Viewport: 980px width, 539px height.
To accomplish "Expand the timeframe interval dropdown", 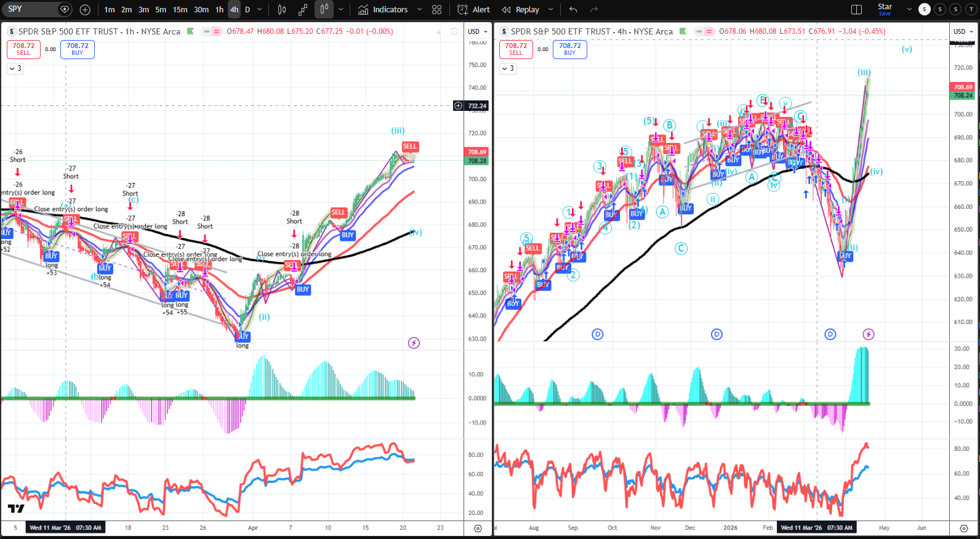I will [x=259, y=10].
